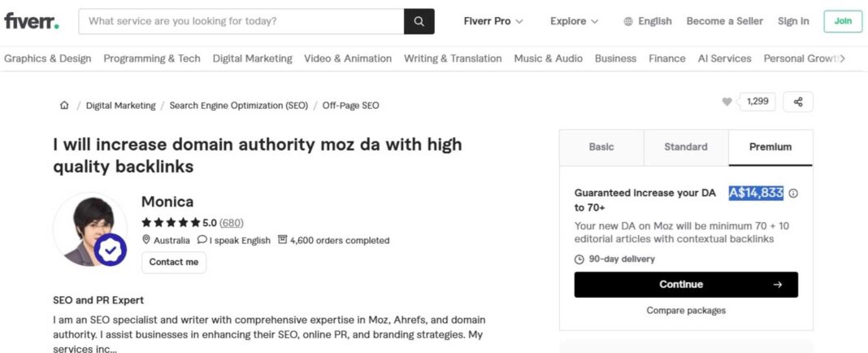Screen dimensions: 868x353
Task: Click the Contact me button
Action: 174,262
